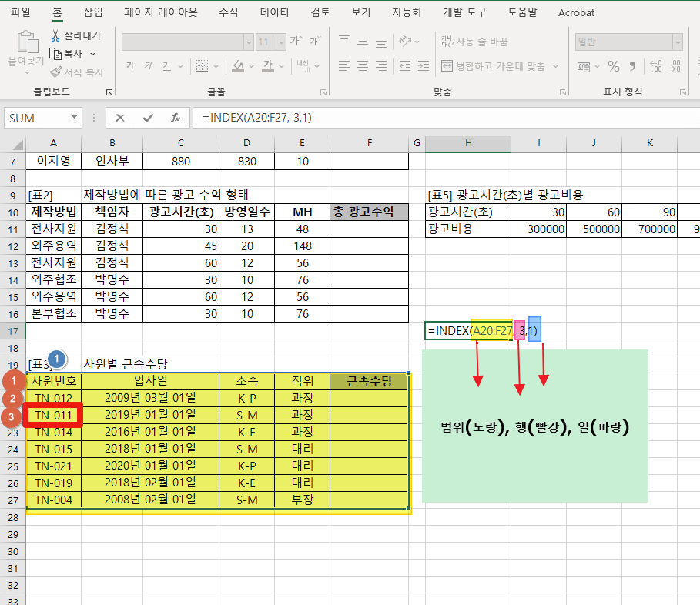Image resolution: width=700 pixels, height=605 pixels.
Task: Open the 글꼴 group dialog launcher
Action: point(323,92)
